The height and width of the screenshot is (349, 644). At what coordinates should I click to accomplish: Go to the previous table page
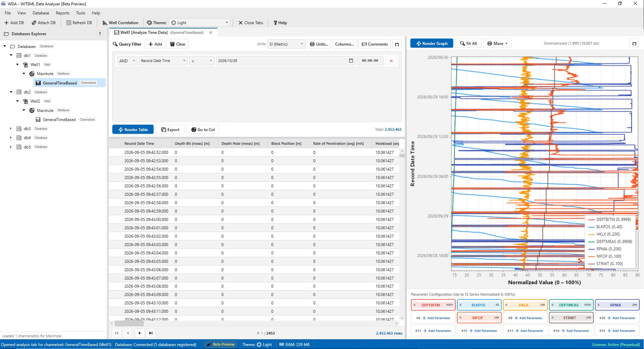coord(128,333)
